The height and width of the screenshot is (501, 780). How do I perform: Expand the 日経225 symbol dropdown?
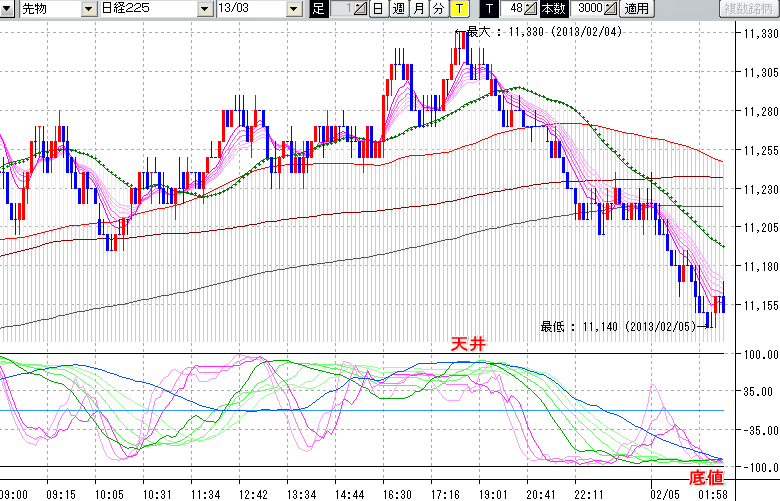point(205,9)
